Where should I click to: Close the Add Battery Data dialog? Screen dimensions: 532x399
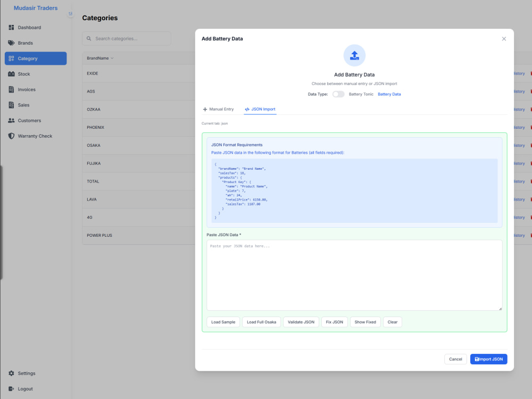pos(504,39)
